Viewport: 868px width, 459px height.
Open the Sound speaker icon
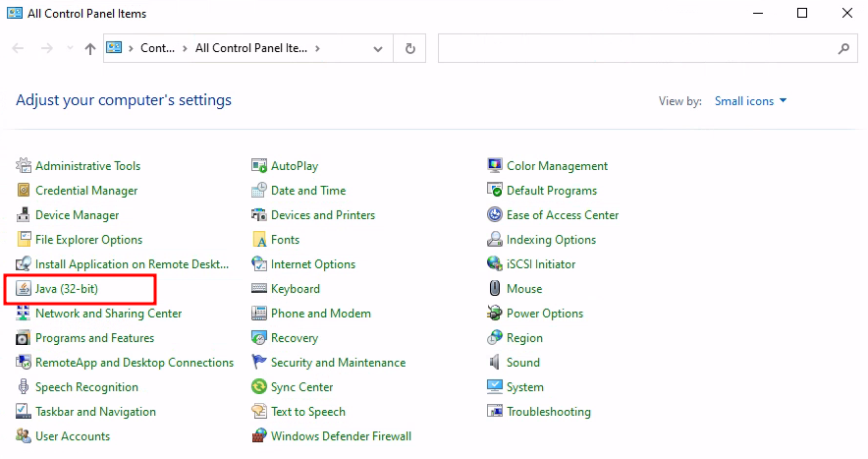[x=495, y=363]
